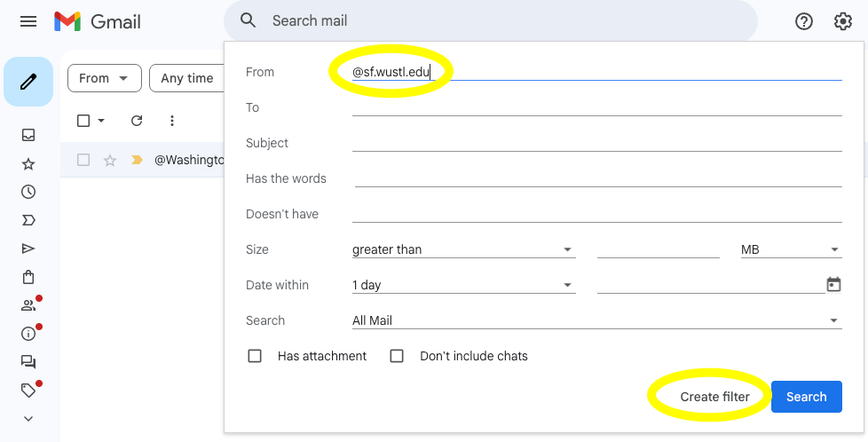Check the @Washington email row checkbox
The width and height of the screenshot is (868, 442).
[x=83, y=160]
